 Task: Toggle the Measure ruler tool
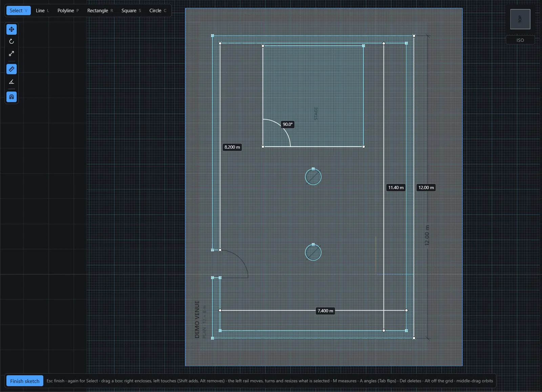click(x=12, y=69)
